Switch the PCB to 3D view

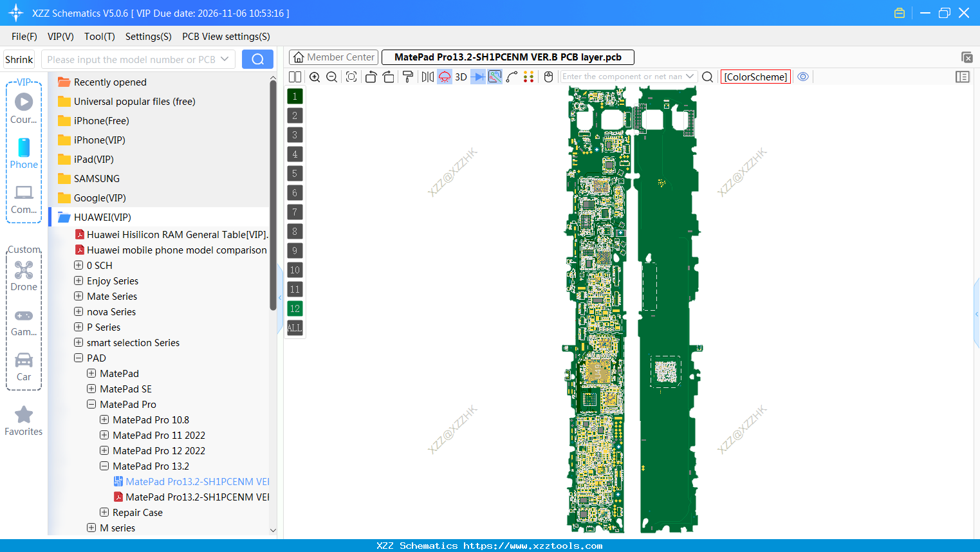[x=461, y=77]
